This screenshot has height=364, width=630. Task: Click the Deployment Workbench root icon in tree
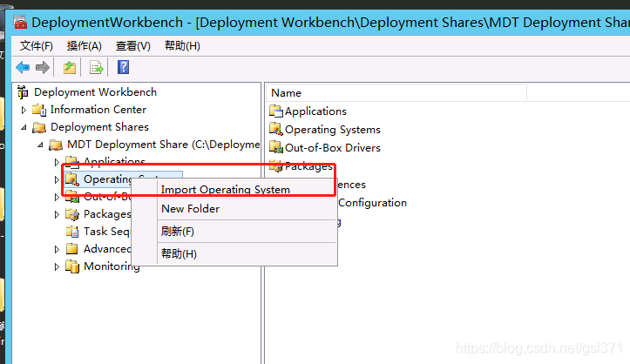23,92
